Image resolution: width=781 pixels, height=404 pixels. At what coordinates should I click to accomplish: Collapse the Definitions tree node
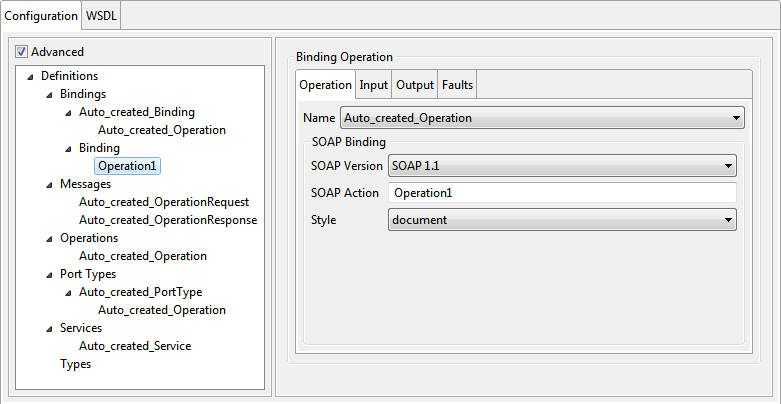31,77
